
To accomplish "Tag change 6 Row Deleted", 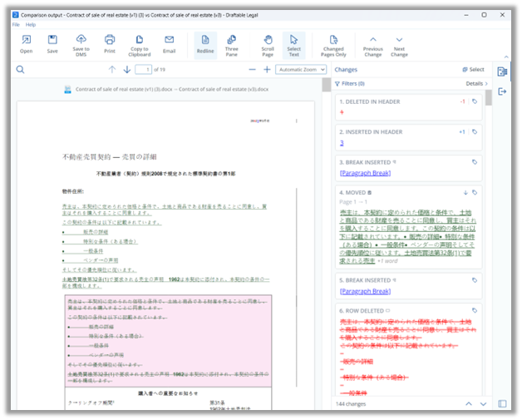I will pos(475,310).
